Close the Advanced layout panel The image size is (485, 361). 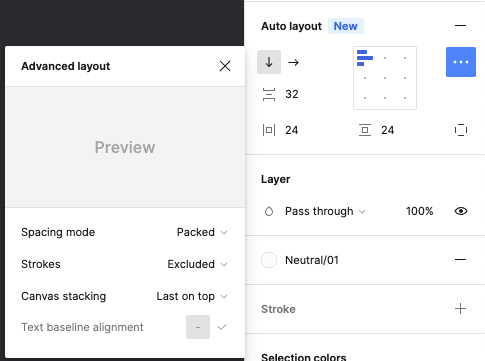[225, 66]
